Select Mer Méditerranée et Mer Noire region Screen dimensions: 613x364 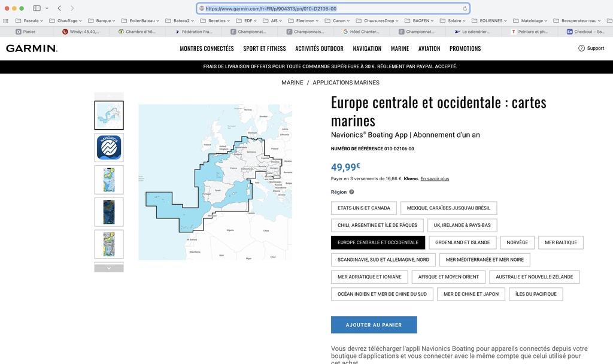pyautogui.click(x=485, y=260)
